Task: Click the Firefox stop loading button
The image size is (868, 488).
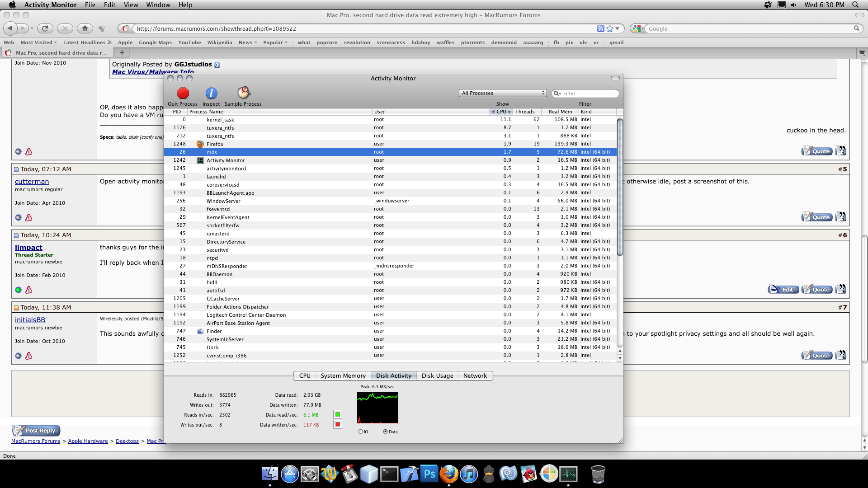Action: click(65, 28)
